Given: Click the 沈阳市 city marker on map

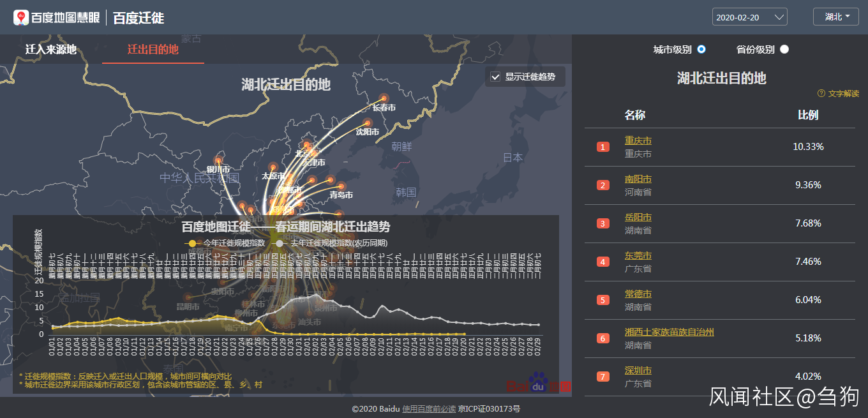Looking at the screenshot, I should tap(367, 123).
